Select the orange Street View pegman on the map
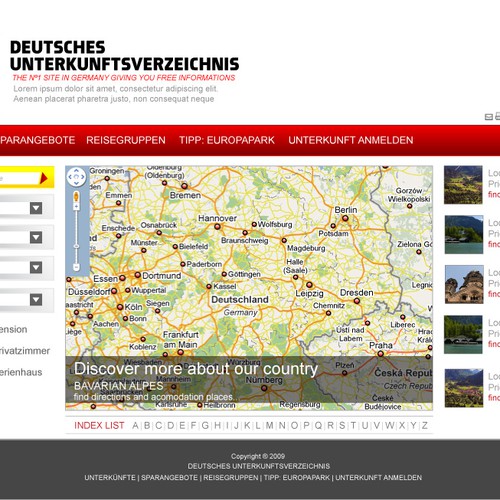 click(76, 196)
